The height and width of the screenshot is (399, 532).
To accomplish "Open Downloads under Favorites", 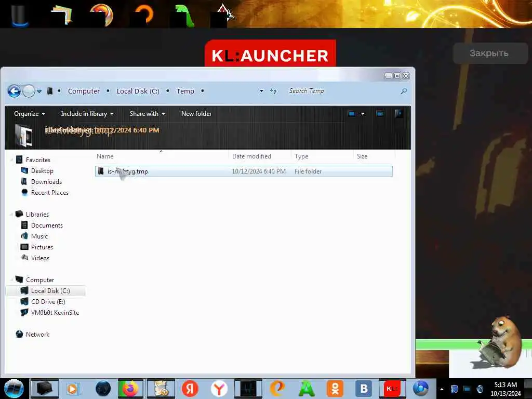I will 46,181.
